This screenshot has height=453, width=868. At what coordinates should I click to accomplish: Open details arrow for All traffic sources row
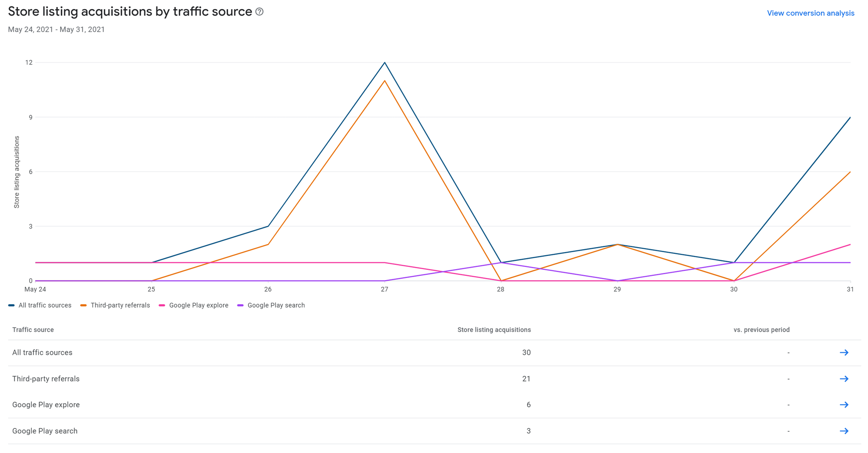pos(844,353)
